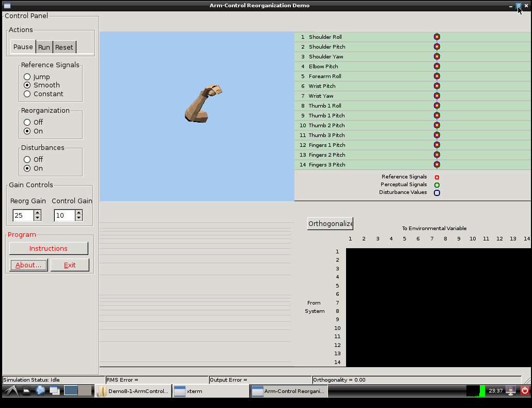The image size is (532, 408).
Task: Increase the Reorg Gain value
Action: [37, 213]
